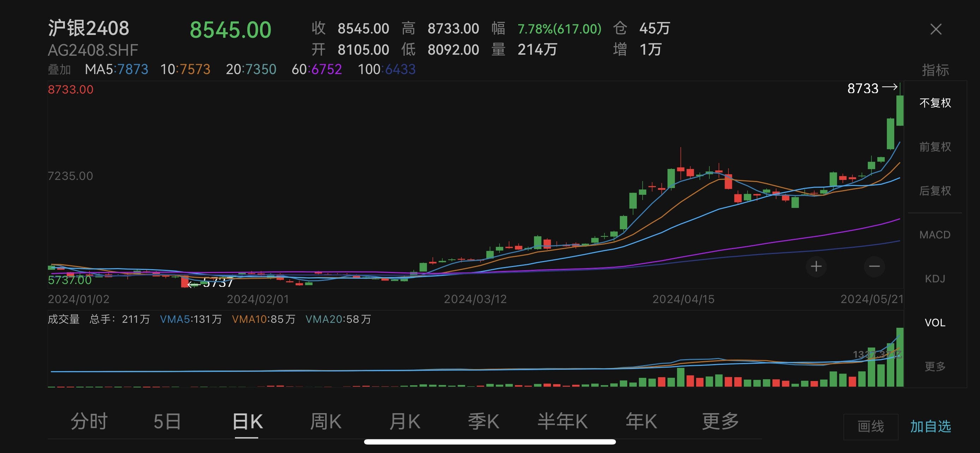Switch to 周K weekly chart tab
This screenshot has height=453, width=980.
tap(326, 422)
